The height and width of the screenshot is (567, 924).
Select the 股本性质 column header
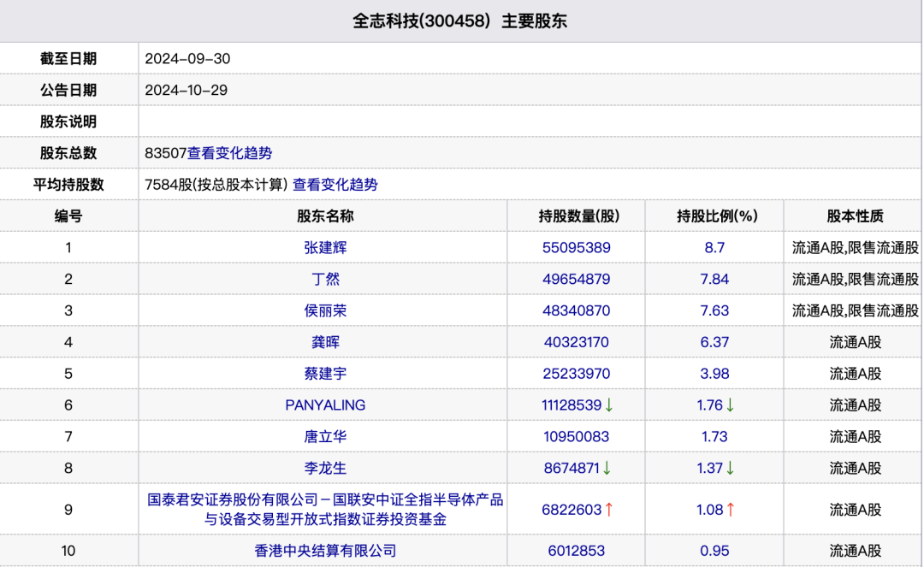pyautogui.click(x=855, y=216)
